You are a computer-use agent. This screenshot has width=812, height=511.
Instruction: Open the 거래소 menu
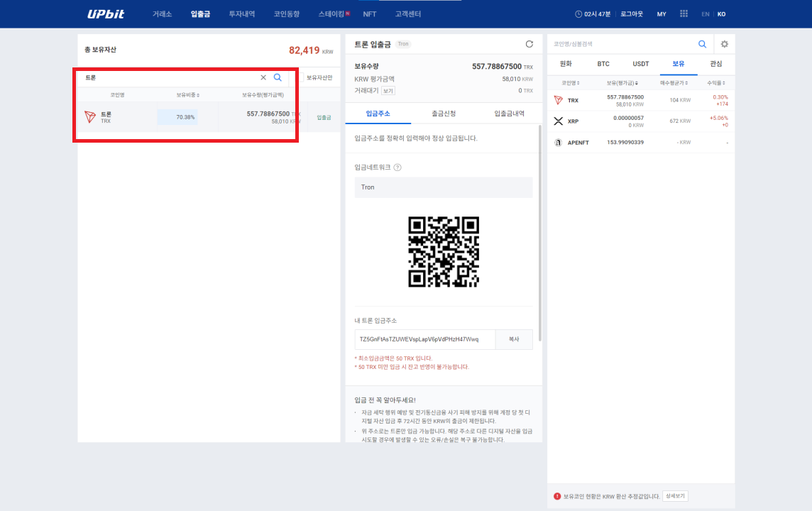click(162, 14)
